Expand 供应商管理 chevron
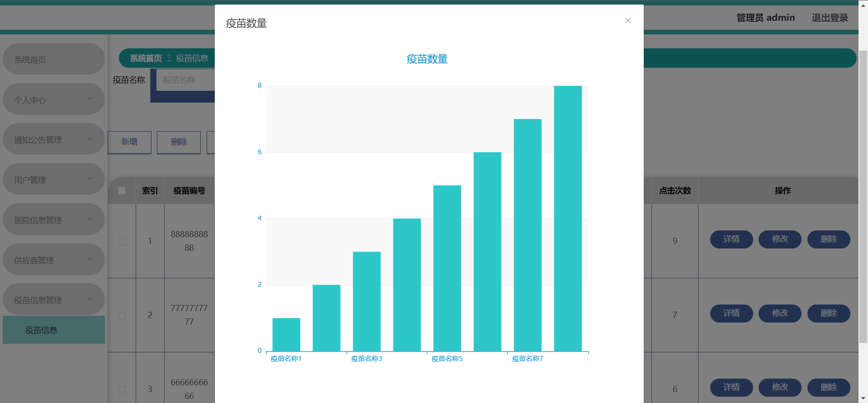 [x=90, y=259]
